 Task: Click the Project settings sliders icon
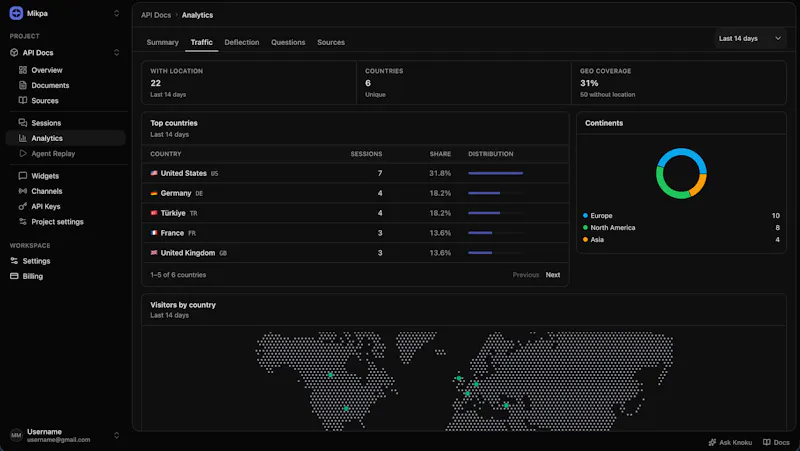pyautogui.click(x=23, y=222)
